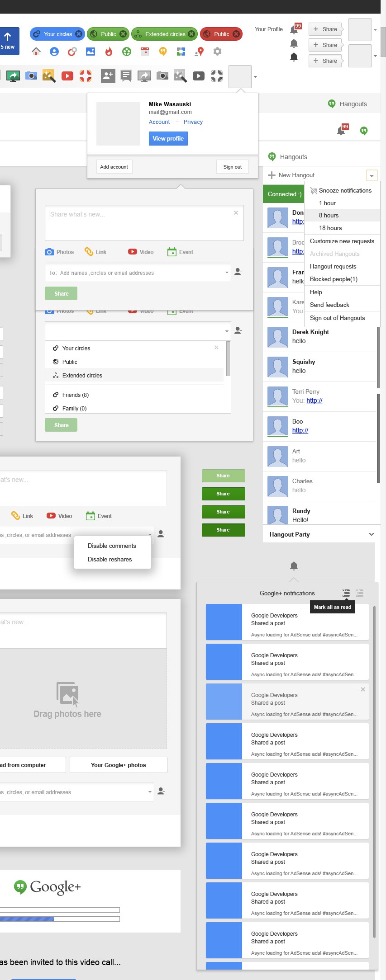
Task: Open the Home house icon
Action: click(x=36, y=52)
